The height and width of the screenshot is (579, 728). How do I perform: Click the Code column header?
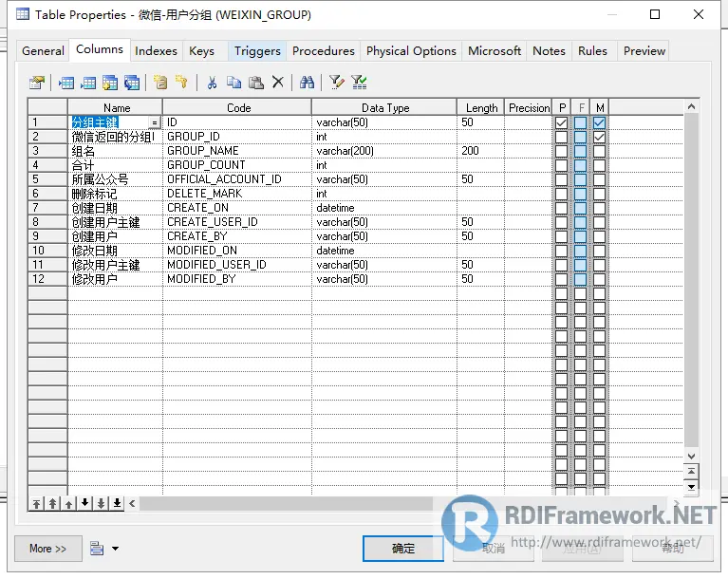click(238, 107)
